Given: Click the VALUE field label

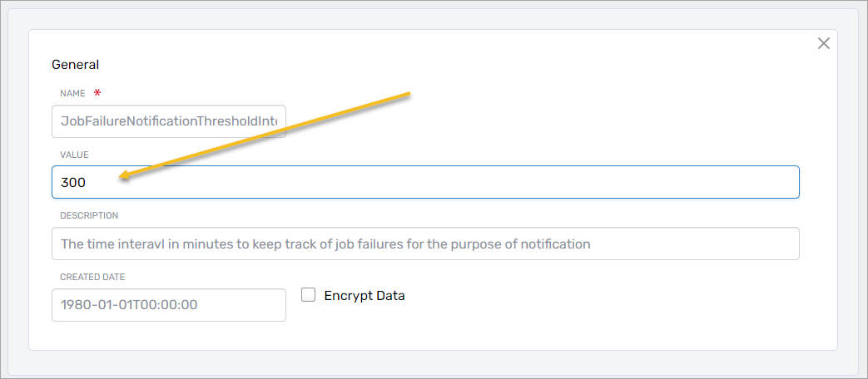Looking at the screenshot, I should tap(74, 155).
